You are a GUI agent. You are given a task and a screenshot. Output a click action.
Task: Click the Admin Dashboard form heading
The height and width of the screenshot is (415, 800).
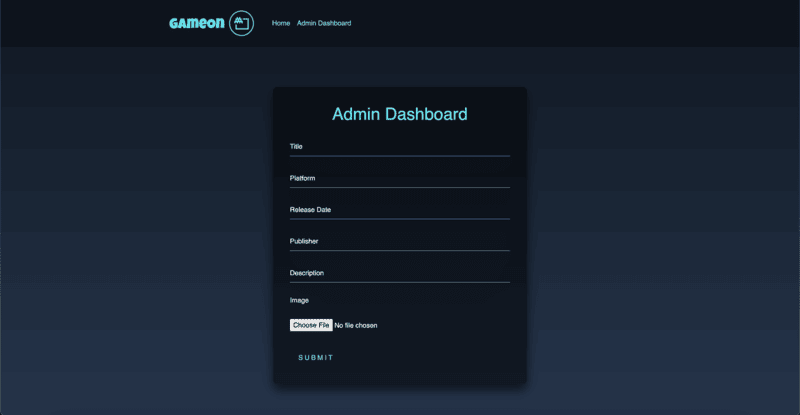pos(399,114)
